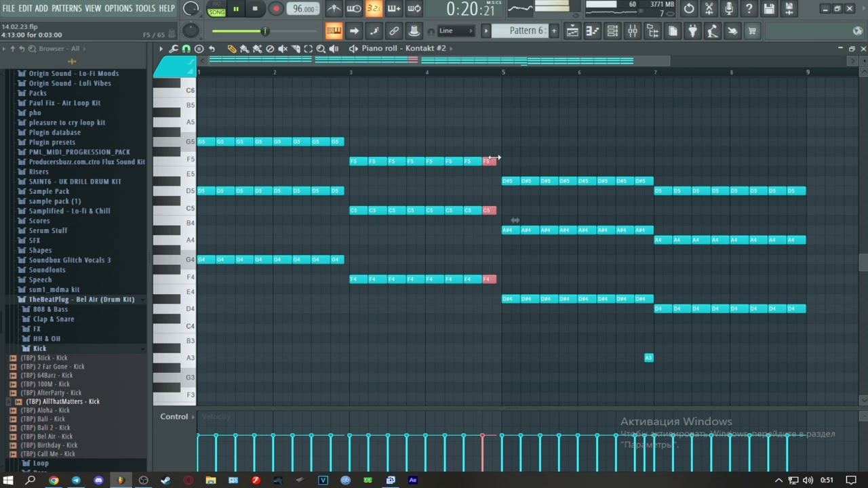Toggle the Browser view button
Image resolution: width=868 pixels, height=488 pixels.
[652, 30]
